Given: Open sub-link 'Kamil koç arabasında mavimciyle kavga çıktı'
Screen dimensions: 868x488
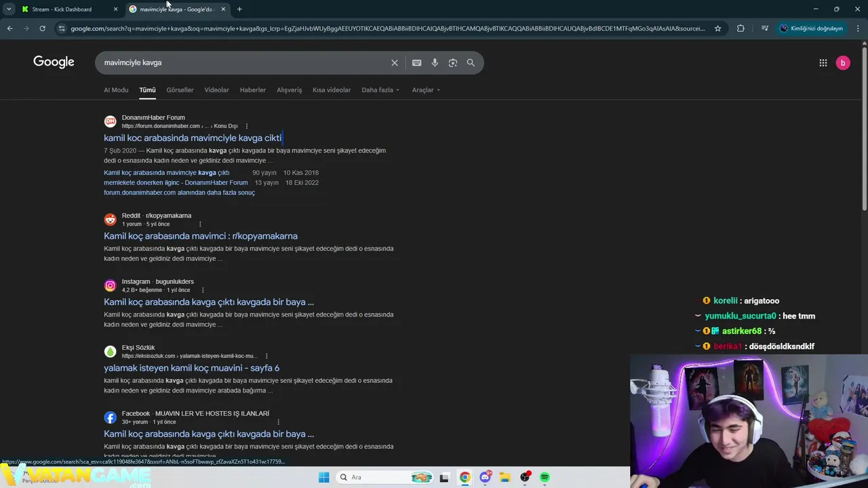Looking at the screenshot, I should tap(166, 173).
